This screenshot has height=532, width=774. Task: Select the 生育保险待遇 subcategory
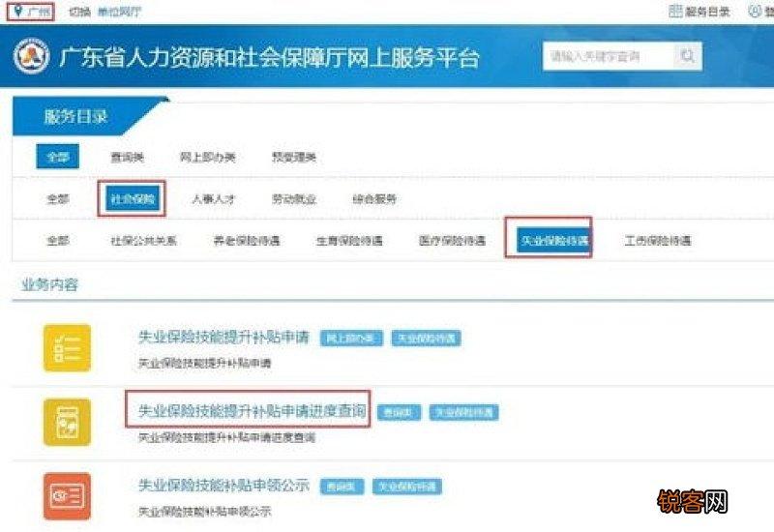click(x=349, y=241)
